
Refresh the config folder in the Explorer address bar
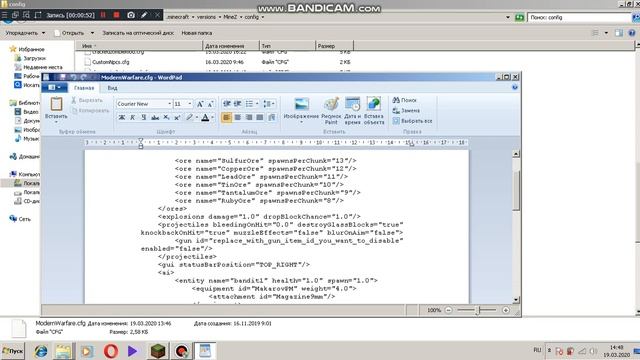(x=519, y=18)
